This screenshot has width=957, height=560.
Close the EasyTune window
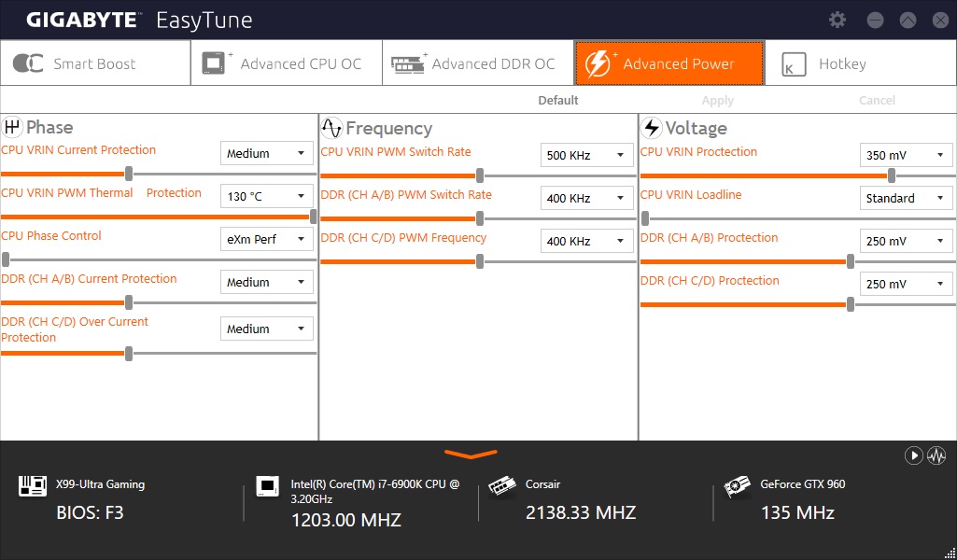[941, 21]
